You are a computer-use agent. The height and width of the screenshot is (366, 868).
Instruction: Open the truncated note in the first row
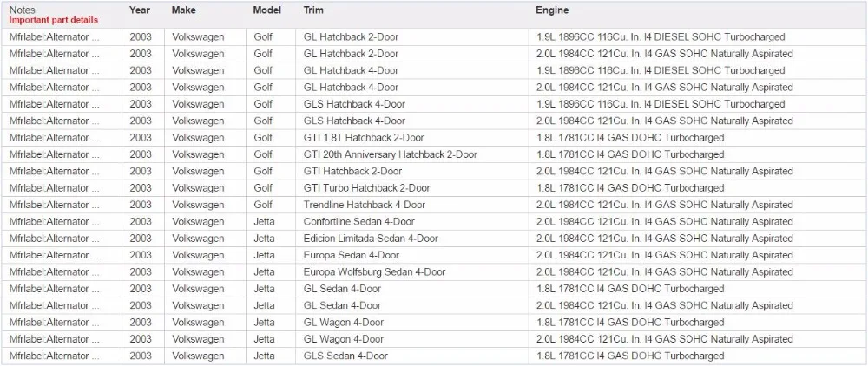[54, 37]
